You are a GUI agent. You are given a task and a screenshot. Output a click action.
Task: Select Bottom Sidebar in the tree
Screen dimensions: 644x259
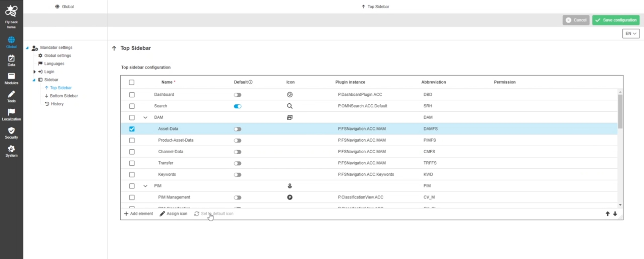point(64,96)
